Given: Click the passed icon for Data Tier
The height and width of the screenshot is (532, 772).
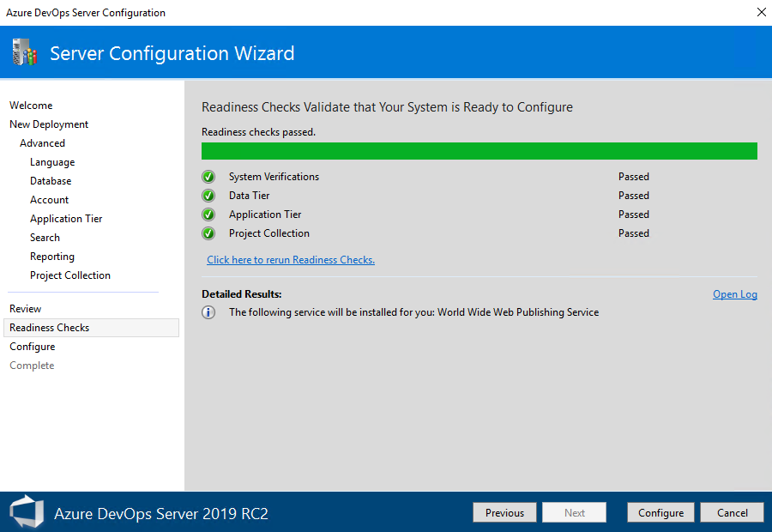Looking at the screenshot, I should (208, 196).
